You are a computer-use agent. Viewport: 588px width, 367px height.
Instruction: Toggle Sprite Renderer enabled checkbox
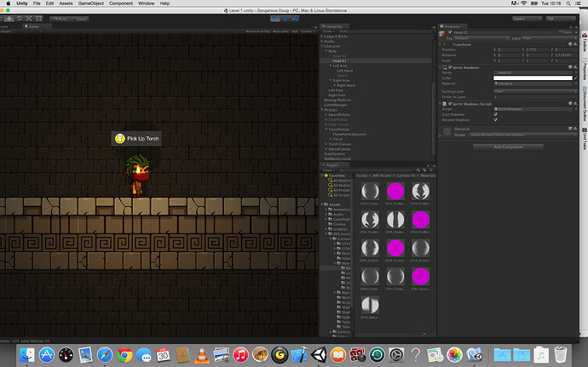[x=450, y=67]
